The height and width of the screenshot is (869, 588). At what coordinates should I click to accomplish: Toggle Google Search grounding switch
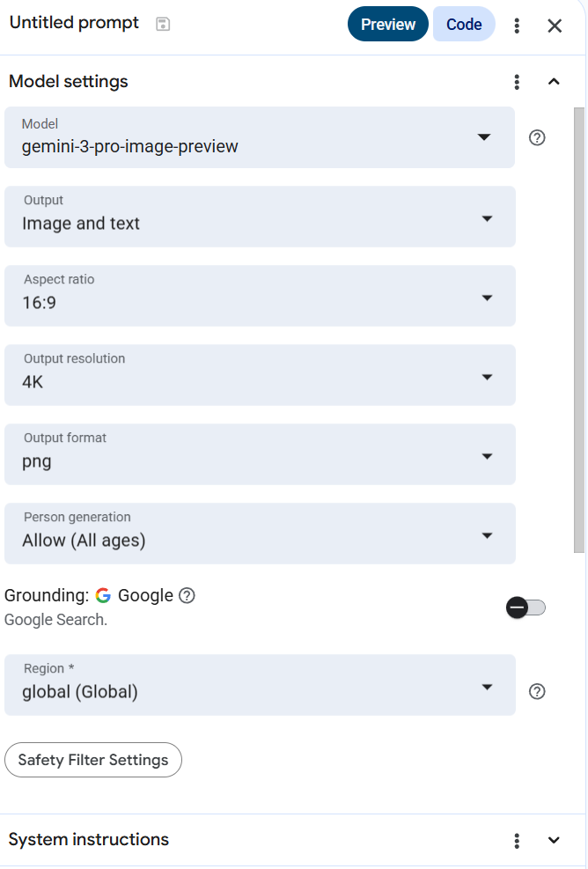click(x=526, y=608)
